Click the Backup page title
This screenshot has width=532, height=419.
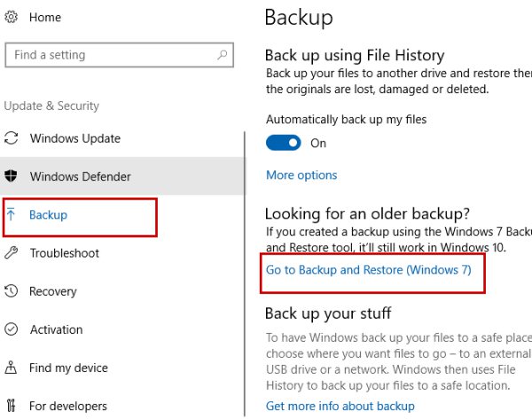point(299,17)
